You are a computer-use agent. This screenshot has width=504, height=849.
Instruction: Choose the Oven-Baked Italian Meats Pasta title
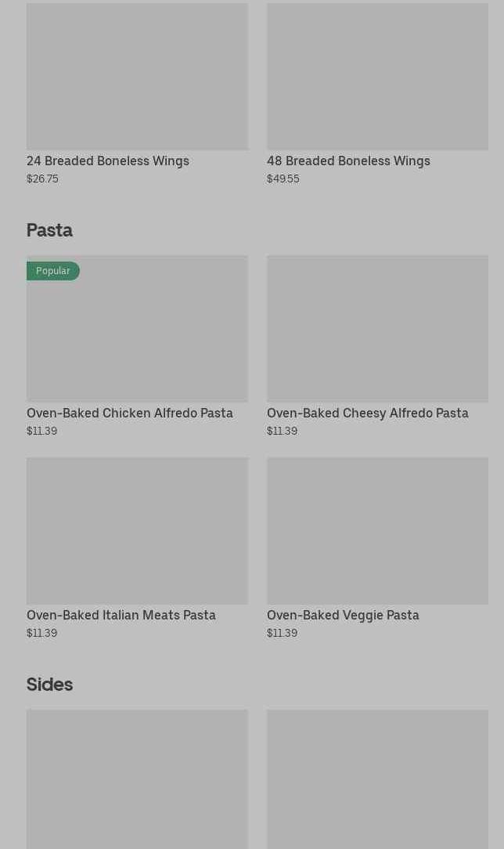pyautogui.click(x=121, y=615)
